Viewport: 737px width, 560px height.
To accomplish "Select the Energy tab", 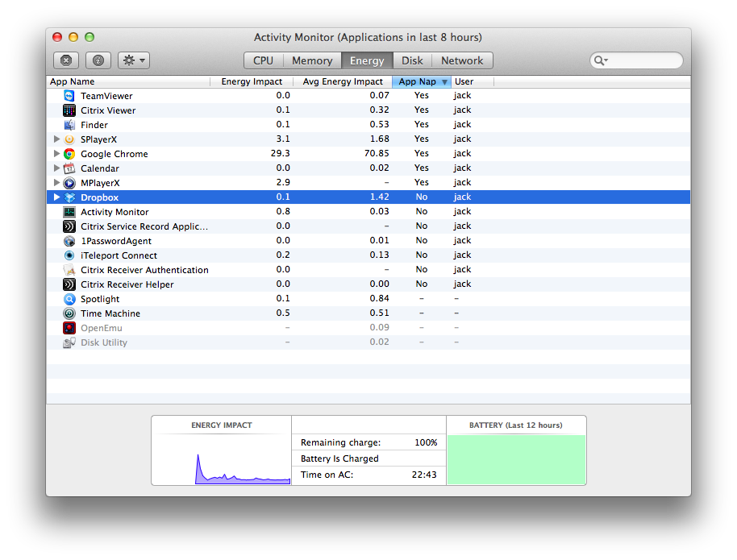I will tap(367, 60).
